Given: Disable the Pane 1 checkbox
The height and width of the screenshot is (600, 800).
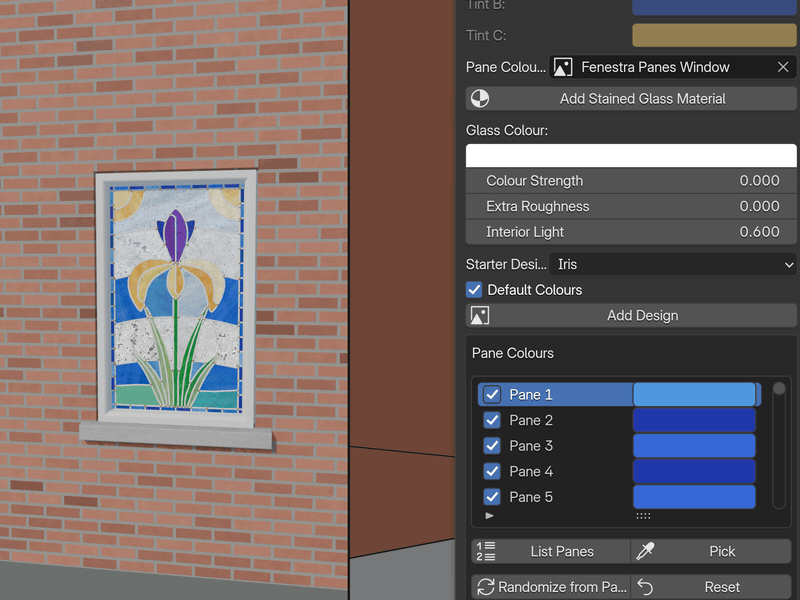Looking at the screenshot, I should tap(492, 394).
